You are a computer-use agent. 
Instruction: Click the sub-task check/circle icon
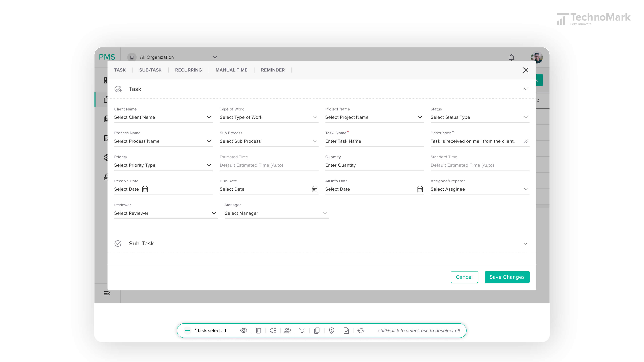click(118, 244)
